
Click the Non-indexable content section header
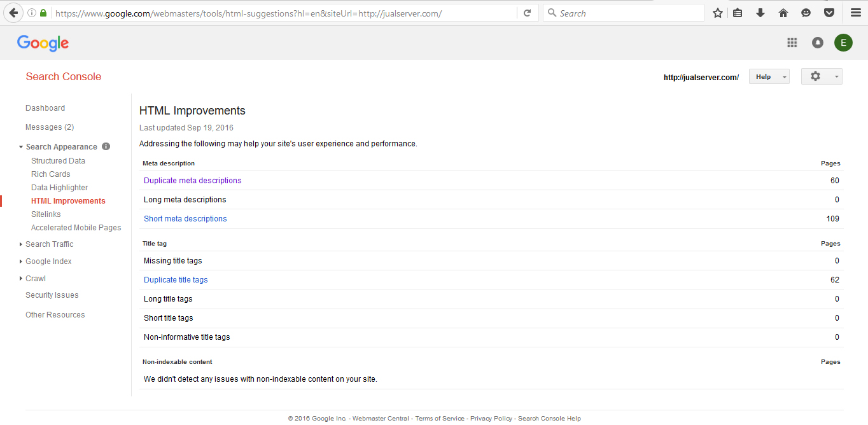[x=178, y=362]
